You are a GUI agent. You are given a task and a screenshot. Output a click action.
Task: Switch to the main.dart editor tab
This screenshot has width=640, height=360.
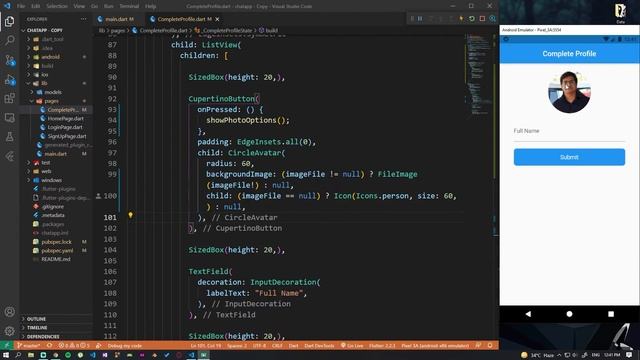(x=119, y=19)
